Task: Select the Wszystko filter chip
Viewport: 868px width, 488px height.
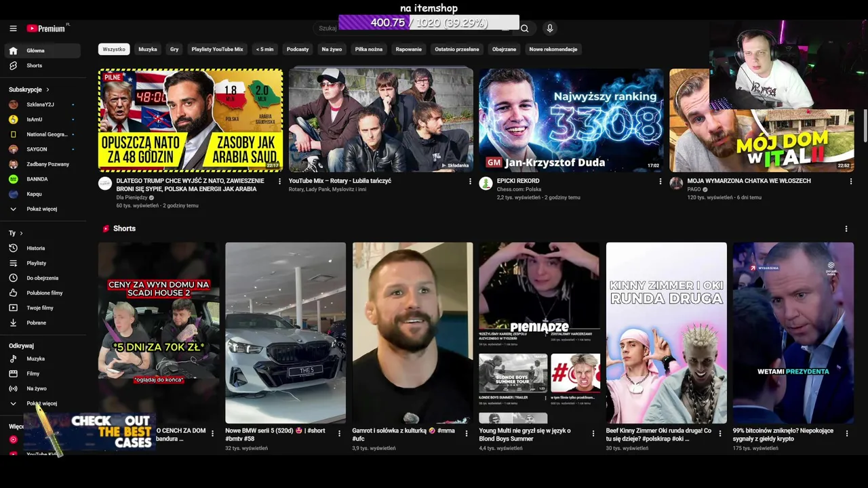Action: (114, 49)
